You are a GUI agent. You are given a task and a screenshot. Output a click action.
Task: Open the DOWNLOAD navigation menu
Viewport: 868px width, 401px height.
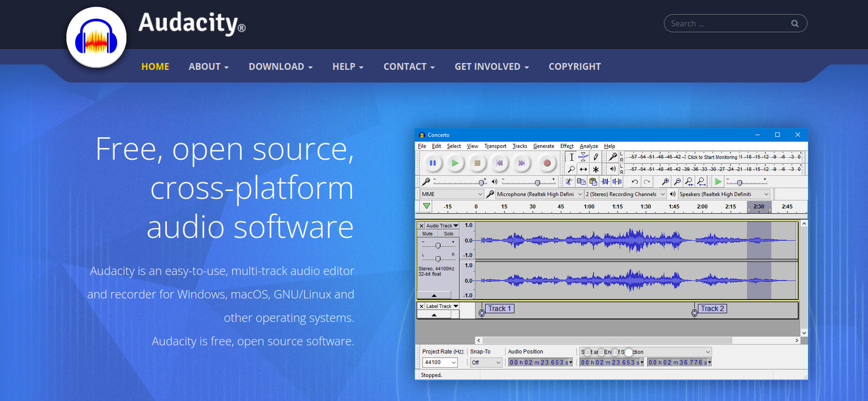280,66
